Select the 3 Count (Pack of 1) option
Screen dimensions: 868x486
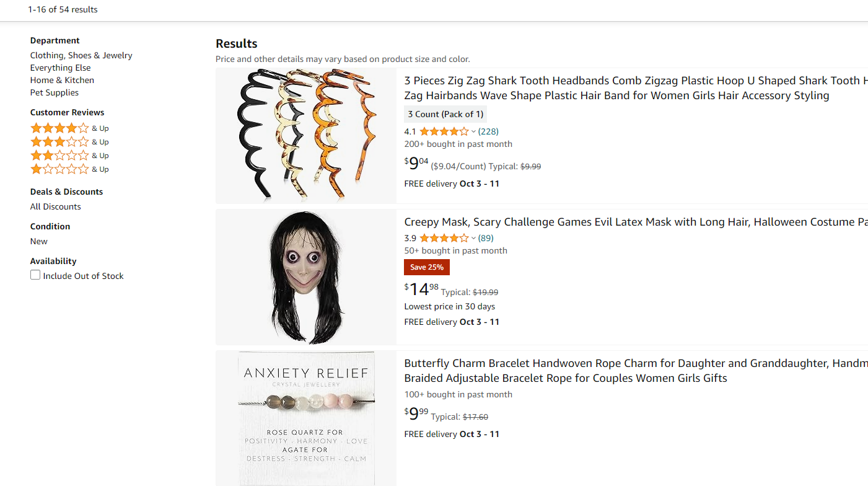pos(445,114)
